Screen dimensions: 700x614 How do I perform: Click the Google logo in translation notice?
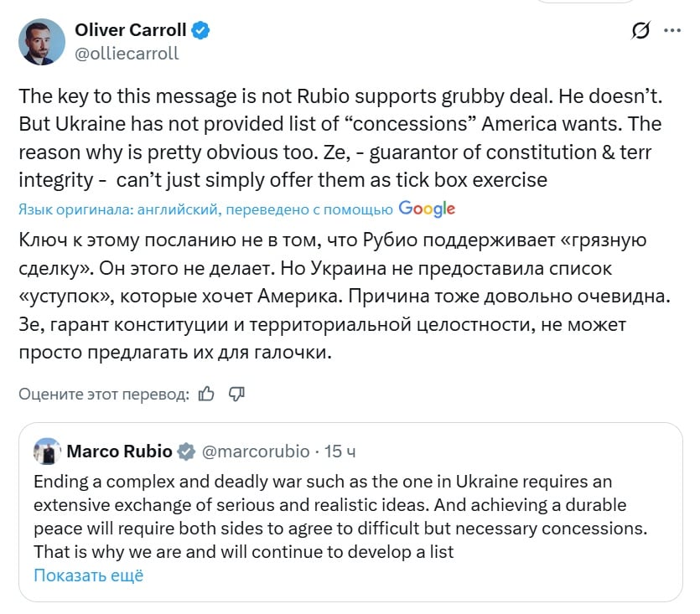(x=427, y=209)
